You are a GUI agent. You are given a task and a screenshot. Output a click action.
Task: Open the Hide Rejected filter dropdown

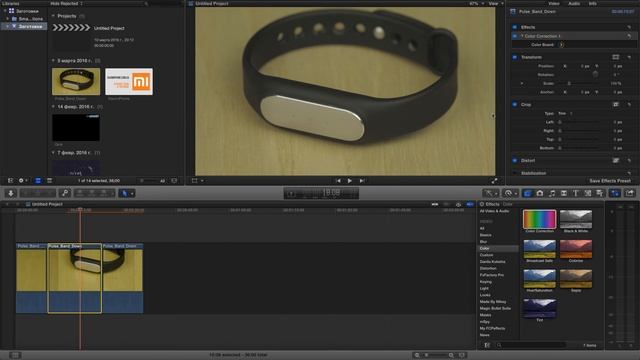pyautogui.click(x=67, y=3)
